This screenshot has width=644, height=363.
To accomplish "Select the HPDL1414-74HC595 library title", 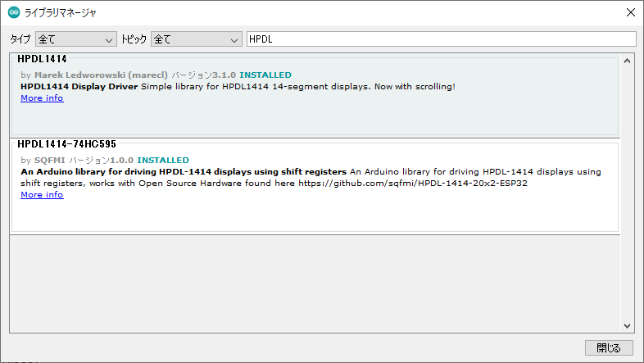I will pos(66,144).
